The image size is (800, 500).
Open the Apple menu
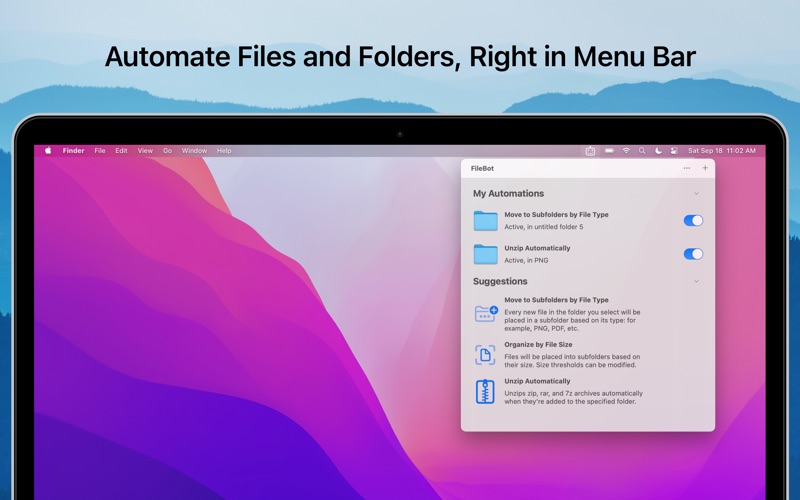[48, 151]
